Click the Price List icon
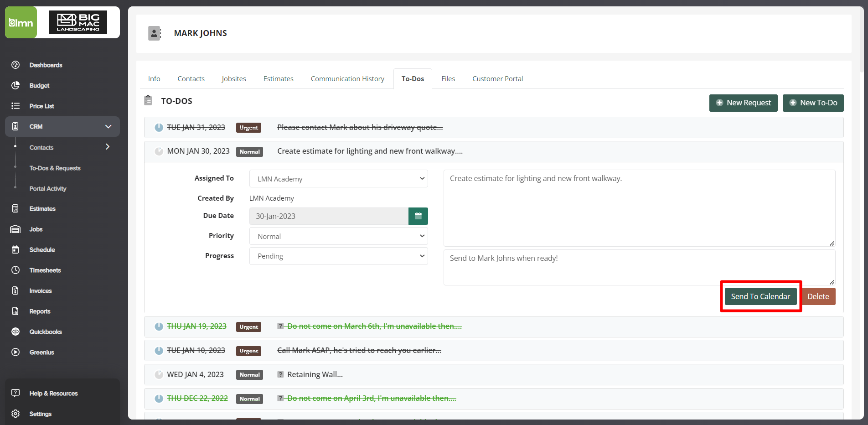The height and width of the screenshot is (425, 868). click(15, 106)
